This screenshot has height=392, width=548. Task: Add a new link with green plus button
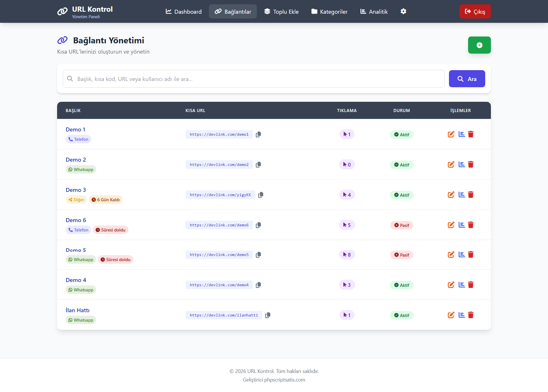pos(479,45)
